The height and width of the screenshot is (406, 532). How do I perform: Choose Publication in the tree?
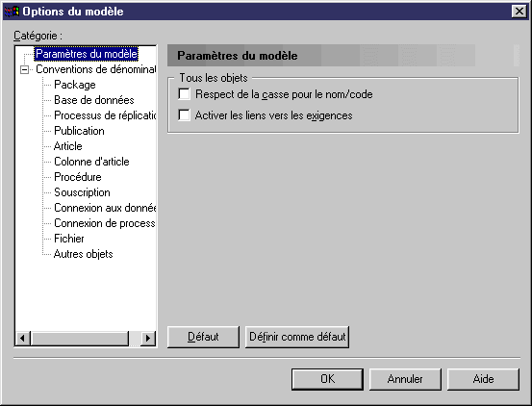(79, 131)
